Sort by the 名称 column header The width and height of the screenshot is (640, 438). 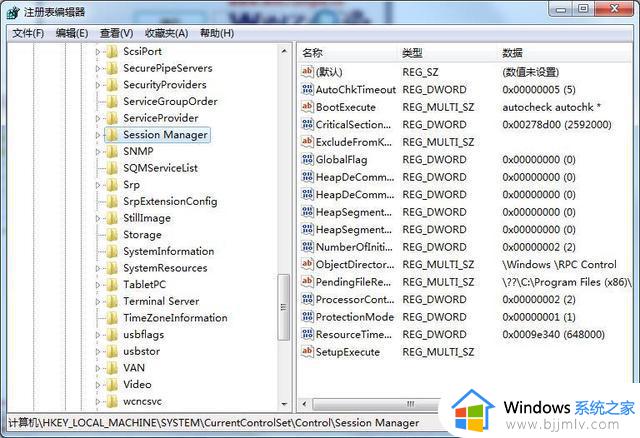pos(348,53)
